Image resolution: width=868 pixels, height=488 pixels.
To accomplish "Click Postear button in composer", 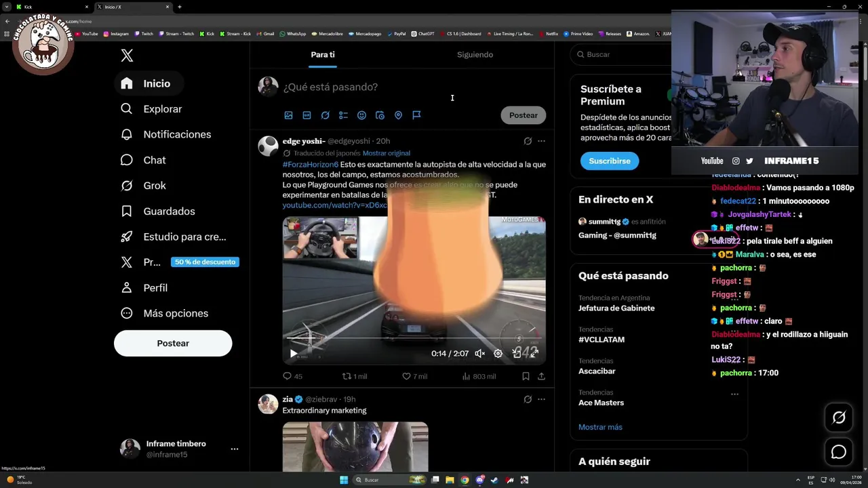I will click(524, 115).
